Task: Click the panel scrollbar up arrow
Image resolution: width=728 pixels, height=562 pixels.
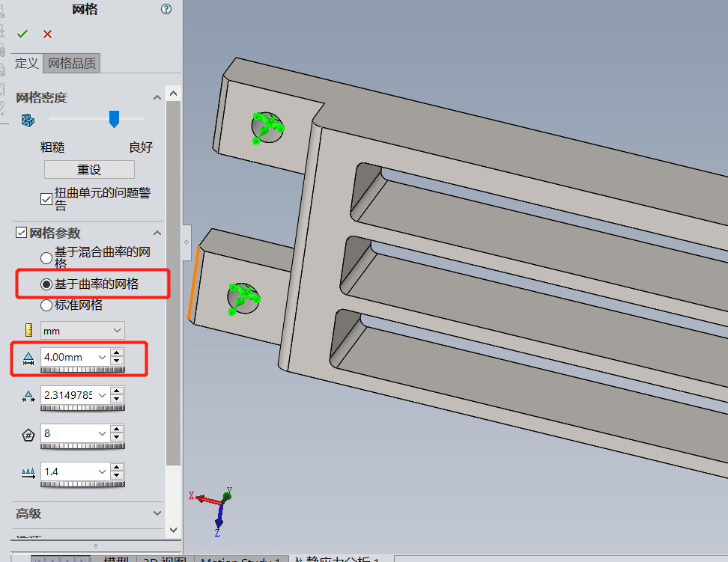Action: coord(173,94)
